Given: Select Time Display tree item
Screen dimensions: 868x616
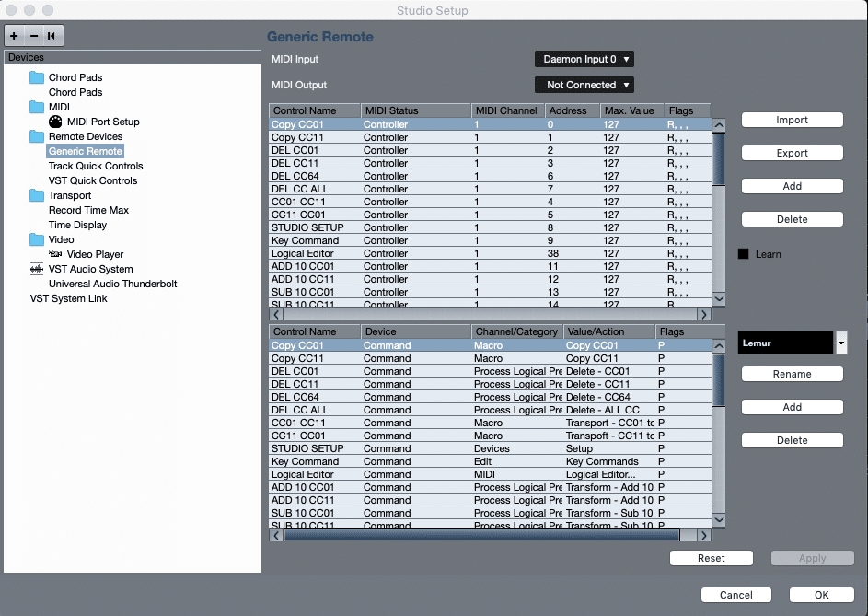Looking at the screenshot, I should click(x=77, y=225).
